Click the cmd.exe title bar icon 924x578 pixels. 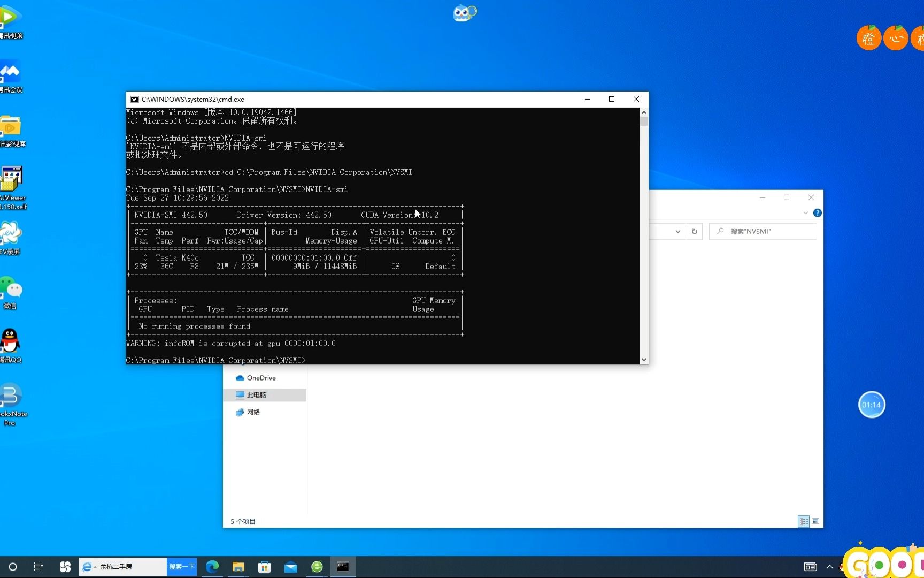click(x=135, y=99)
